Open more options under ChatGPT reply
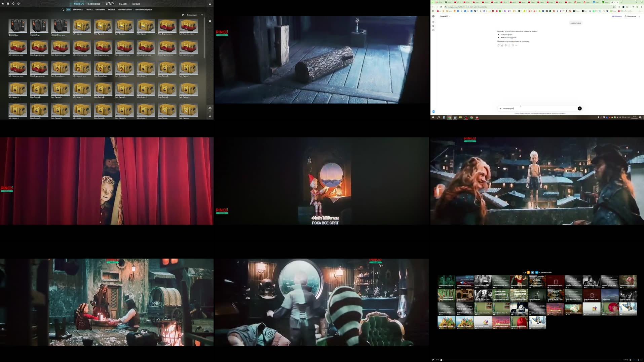 pyautogui.click(x=516, y=45)
